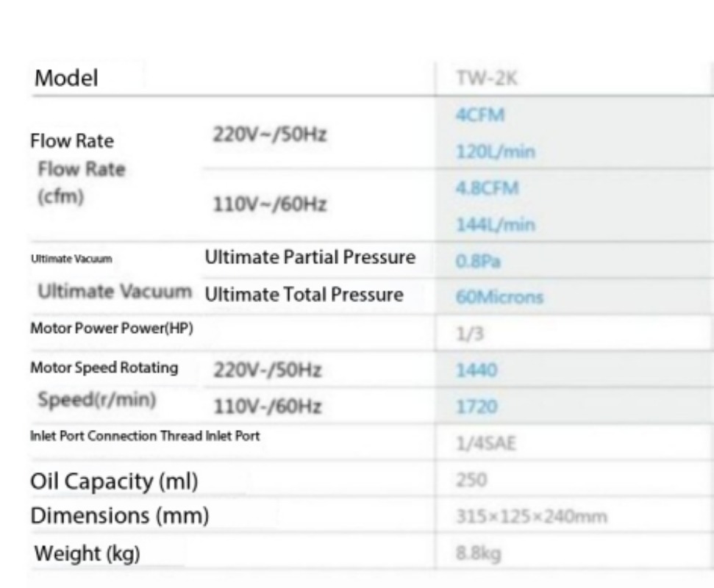Select the Model header label

(66, 78)
